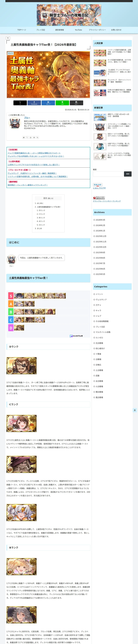Share the article via LINE

[62, 103]
